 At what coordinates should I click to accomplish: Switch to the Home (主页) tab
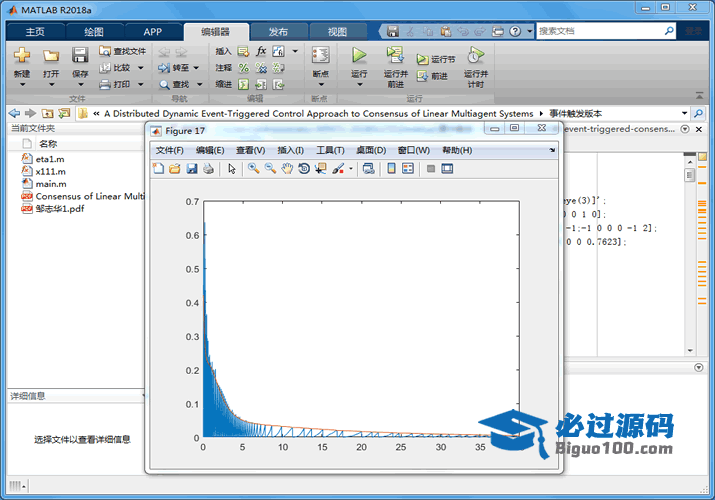click(x=35, y=32)
